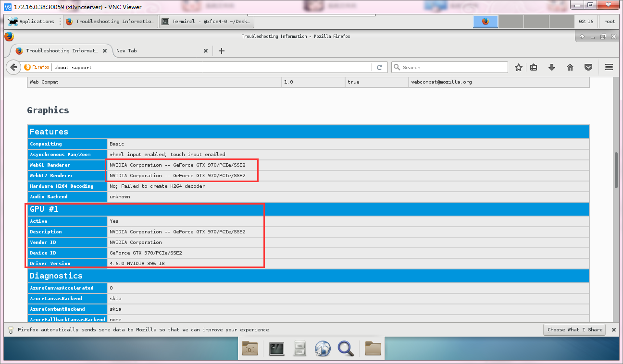
Task: Click the AzureContentBackend row label
Action: coord(67,309)
